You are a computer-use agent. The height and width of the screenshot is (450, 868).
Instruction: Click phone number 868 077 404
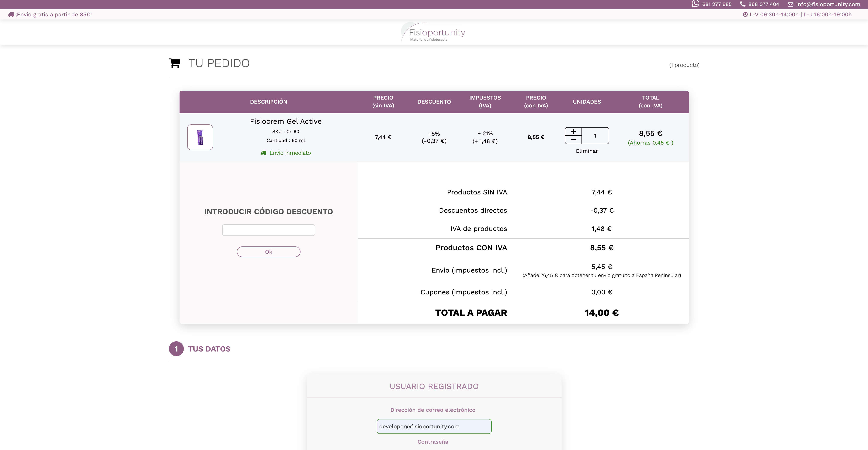click(764, 4)
